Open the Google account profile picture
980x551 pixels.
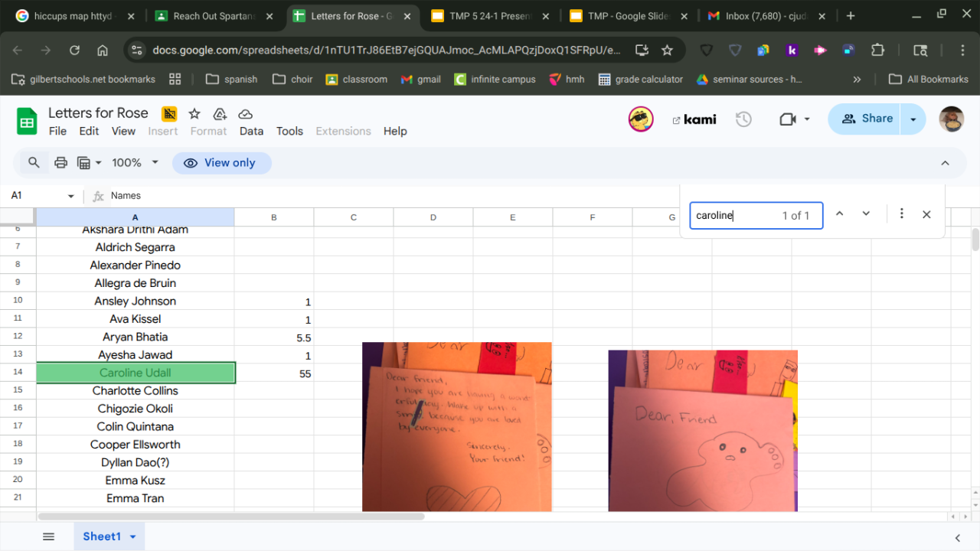pyautogui.click(x=952, y=119)
